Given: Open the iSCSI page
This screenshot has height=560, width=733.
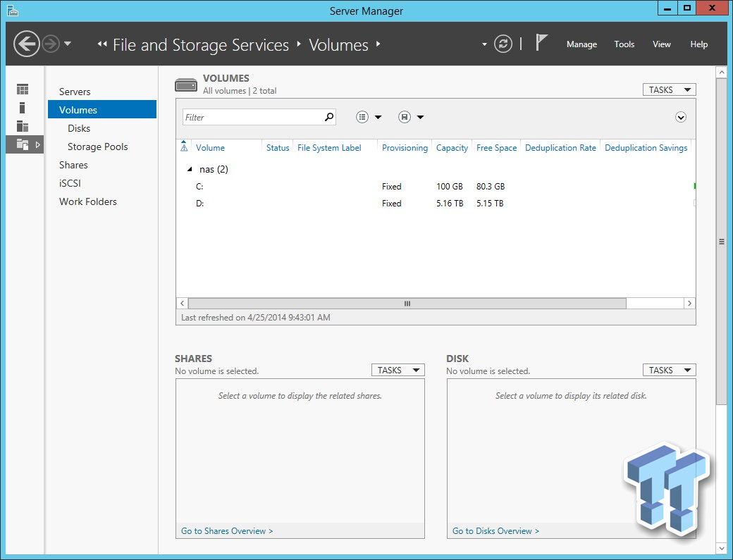Looking at the screenshot, I should 70,183.
